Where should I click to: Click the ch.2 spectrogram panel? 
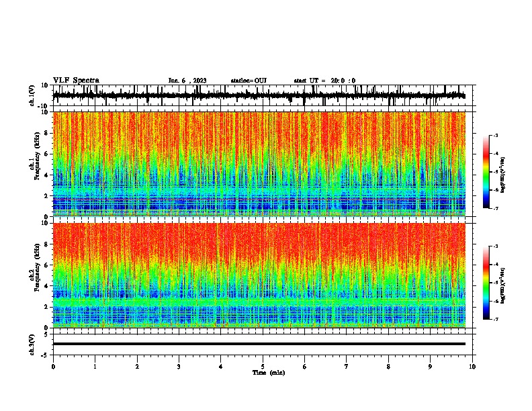[x=259, y=275]
